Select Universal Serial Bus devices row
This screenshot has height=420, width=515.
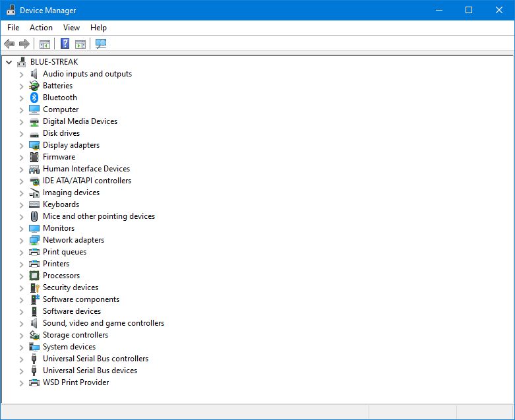[90, 371]
